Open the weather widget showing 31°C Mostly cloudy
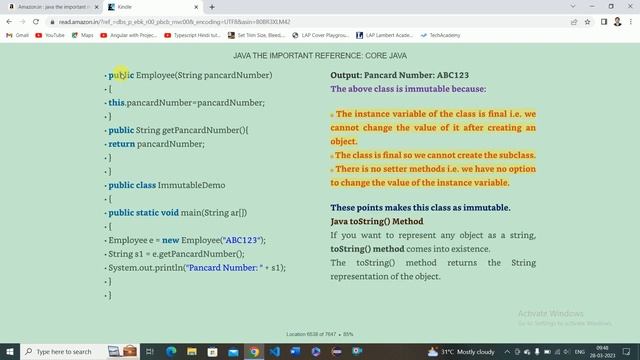The width and height of the screenshot is (640, 360). pos(461,351)
